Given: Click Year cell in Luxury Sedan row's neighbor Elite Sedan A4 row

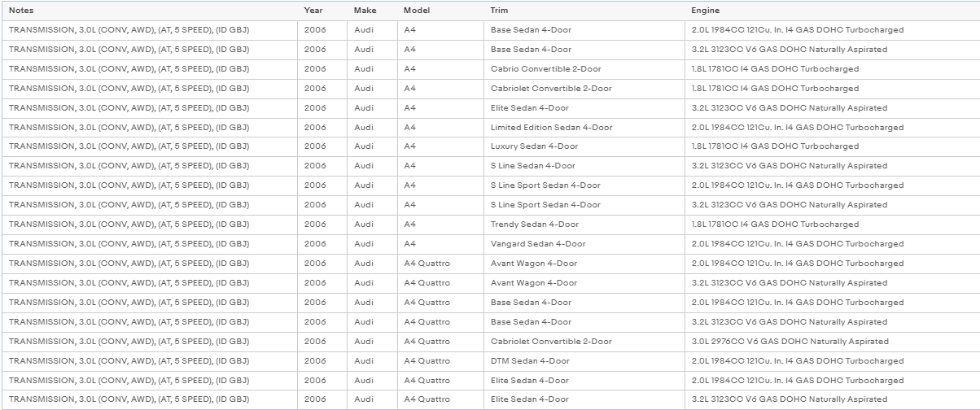Looking at the screenshot, I should point(322,108).
